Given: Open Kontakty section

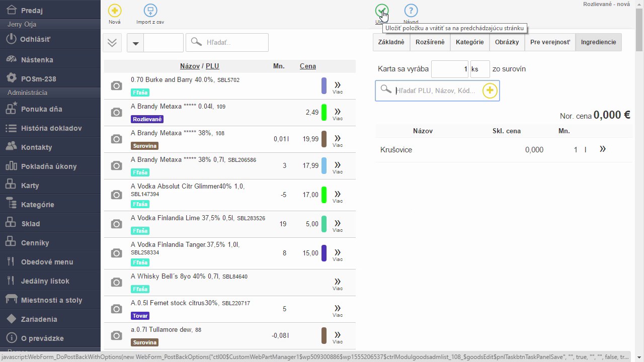Looking at the screenshot, I should [50, 147].
